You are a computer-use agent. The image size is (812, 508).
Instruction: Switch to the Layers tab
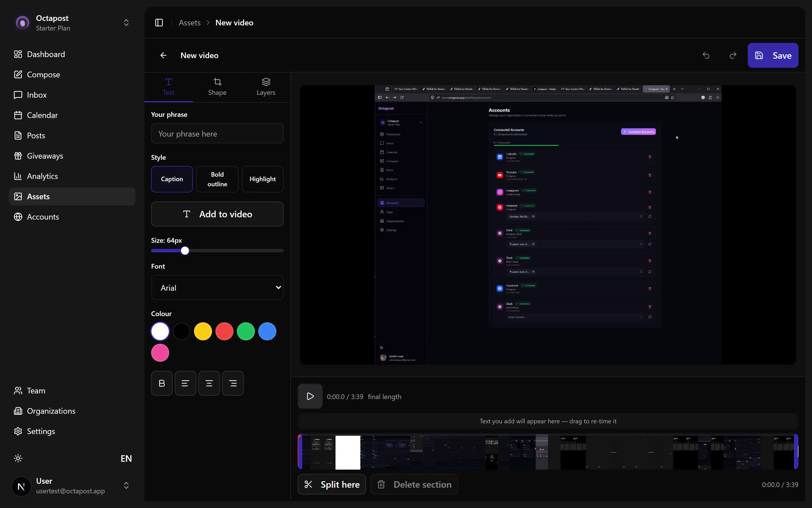[266, 87]
